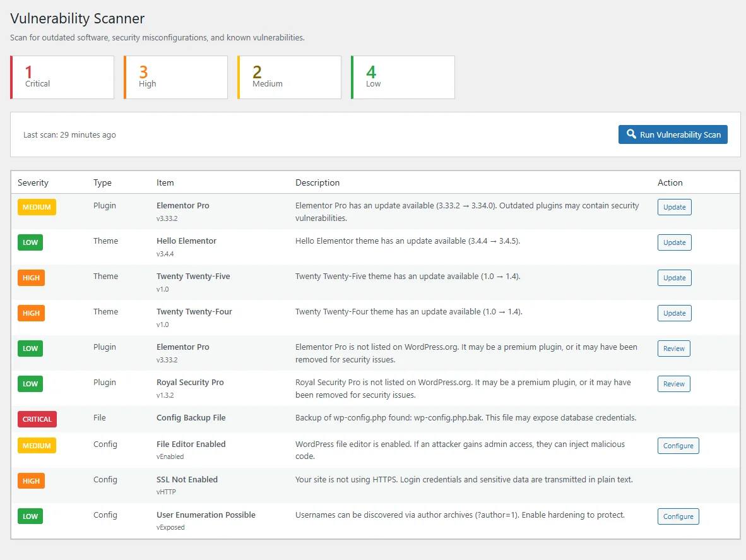
Task: Configure the File Editor Enabled setting
Action: [678, 445]
